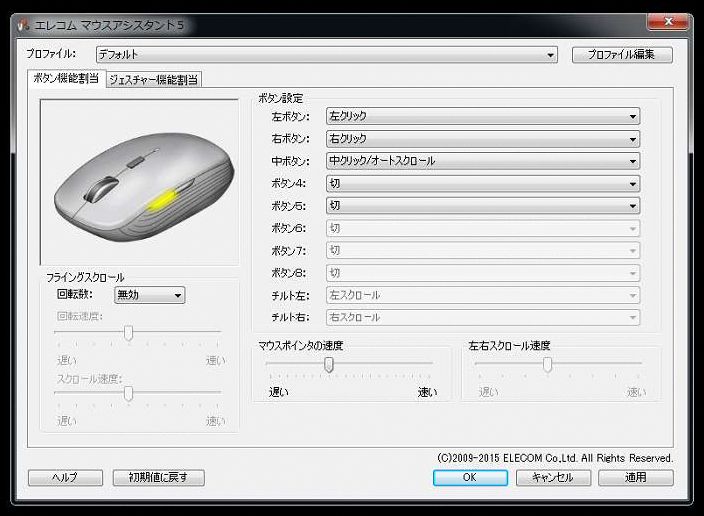
Task: Open the 左ボタン dropdown
Action: tap(483, 116)
